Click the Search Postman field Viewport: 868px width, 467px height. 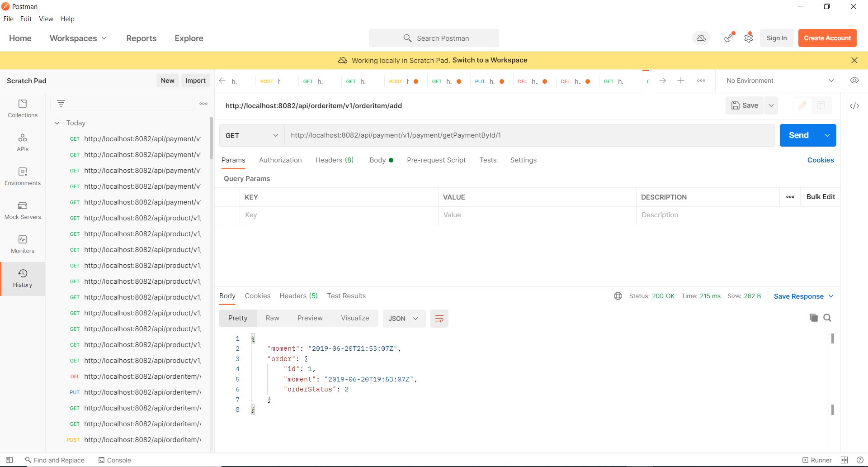click(434, 38)
